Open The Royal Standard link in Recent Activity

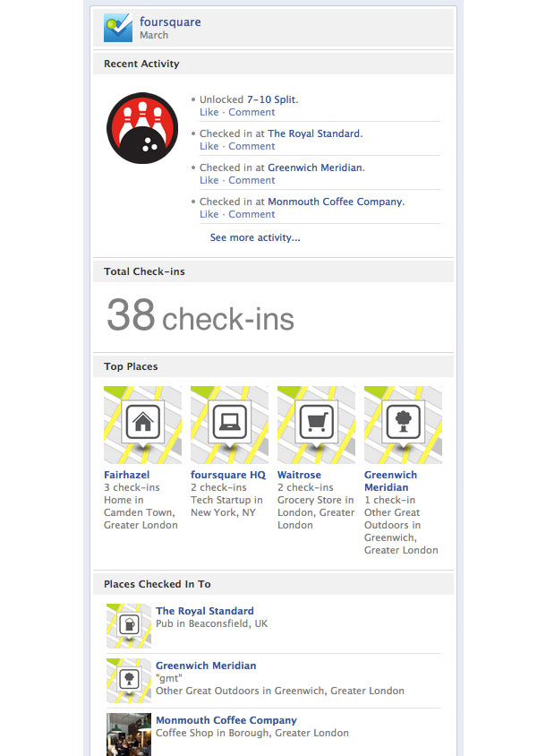click(313, 133)
